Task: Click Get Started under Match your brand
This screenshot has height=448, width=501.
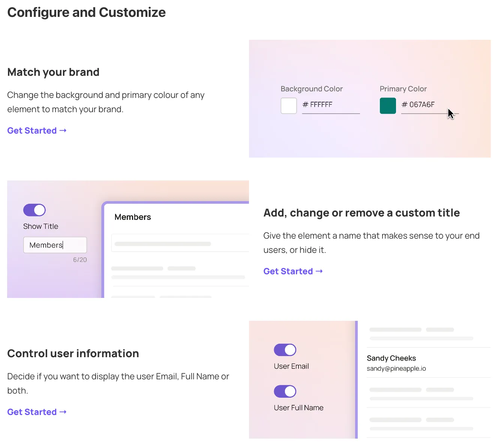Action: coord(37,131)
